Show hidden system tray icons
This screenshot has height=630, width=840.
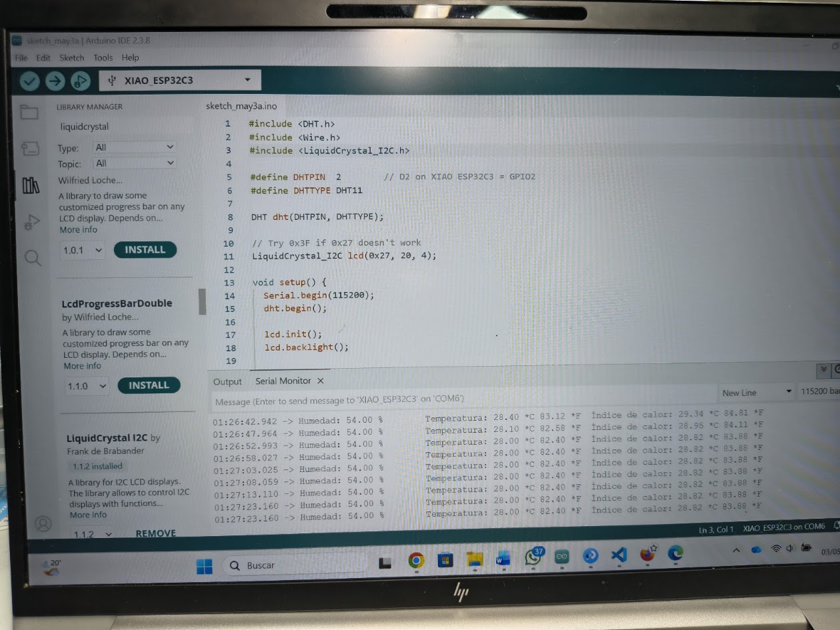pyautogui.click(x=736, y=550)
